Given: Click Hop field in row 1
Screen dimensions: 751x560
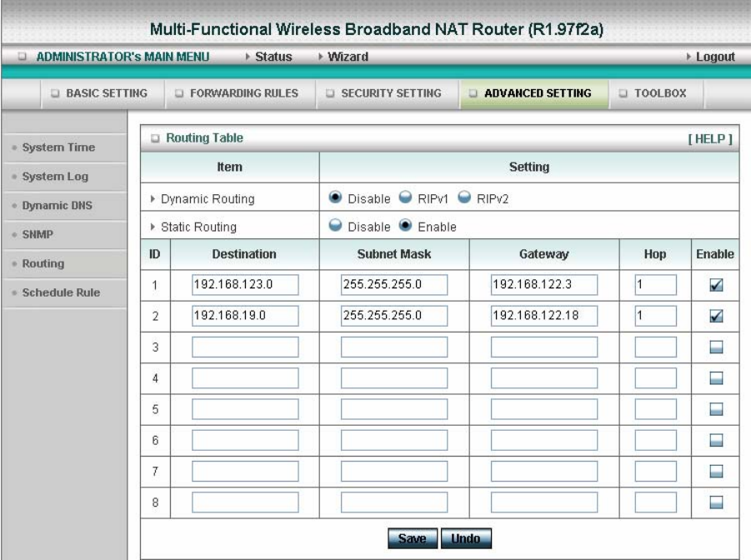Looking at the screenshot, I should pyautogui.click(x=656, y=284).
